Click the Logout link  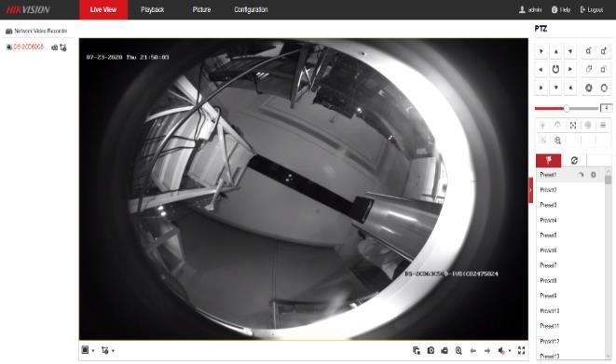pyautogui.click(x=592, y=9)
